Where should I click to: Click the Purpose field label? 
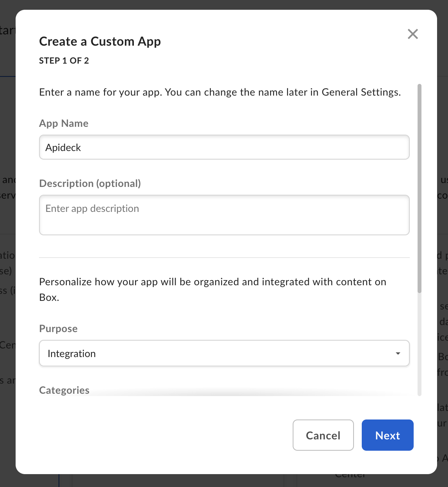coord(58,329)
